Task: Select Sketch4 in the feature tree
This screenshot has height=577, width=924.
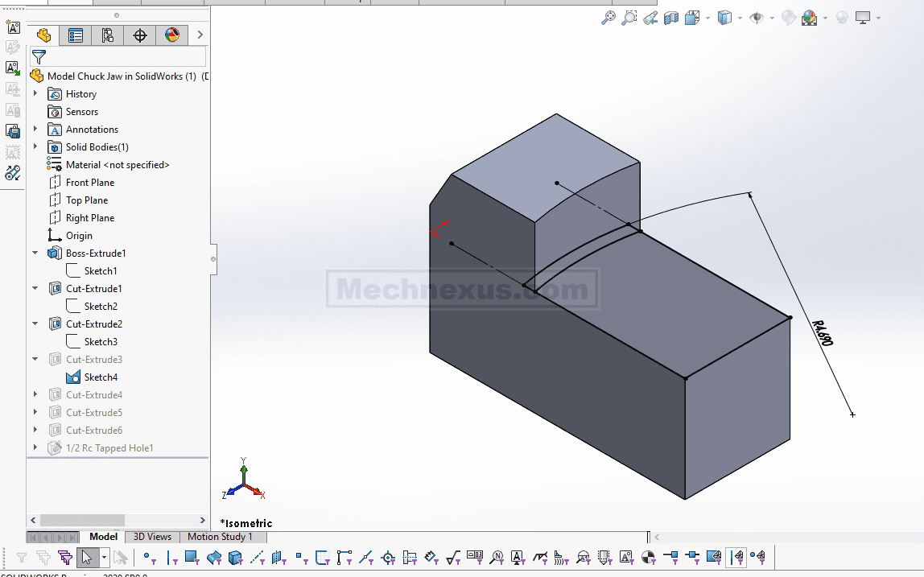Action: [x=101, y=377]
